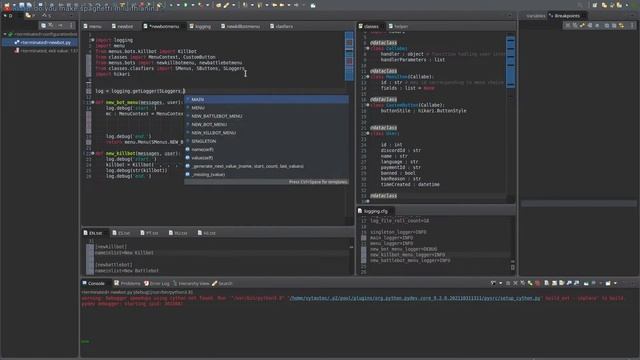Click the Save All icon in the main toolbar

(29, 5)
